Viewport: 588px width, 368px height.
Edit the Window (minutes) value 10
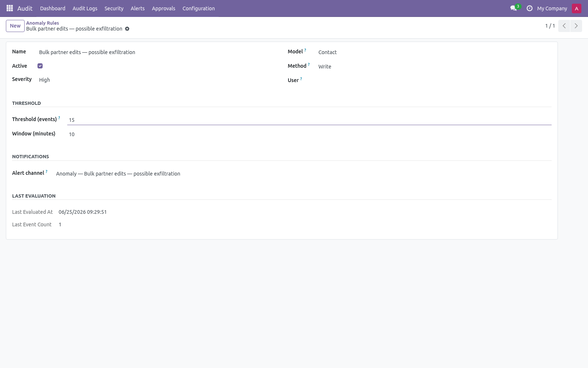[x=309, y=134]
